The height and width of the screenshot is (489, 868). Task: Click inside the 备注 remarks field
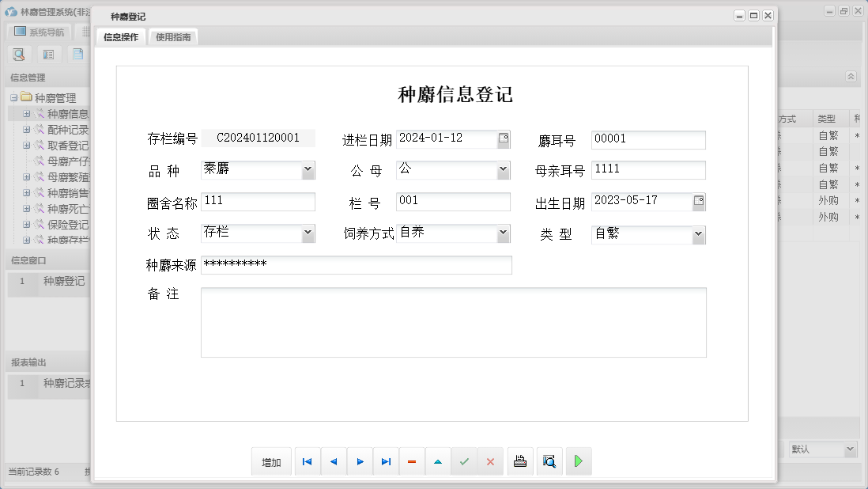click(453, 320)
